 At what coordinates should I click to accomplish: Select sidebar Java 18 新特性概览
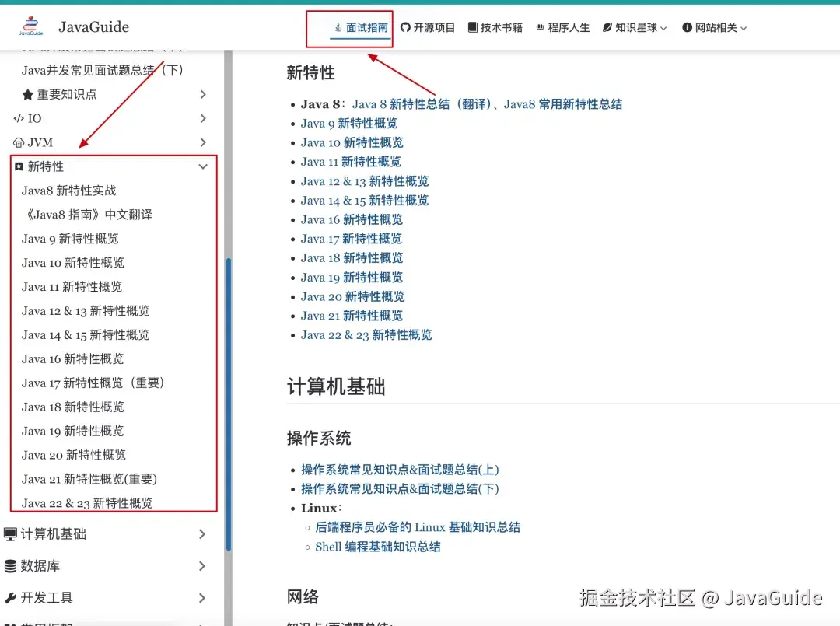click(73, 407)
